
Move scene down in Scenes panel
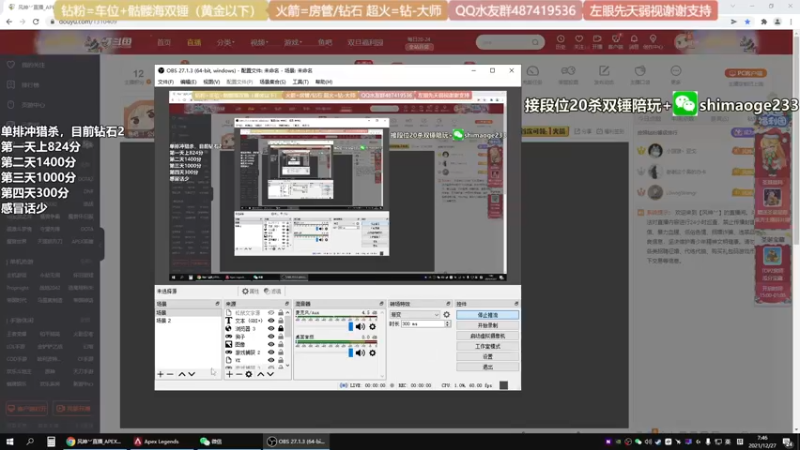tap(192, 374)
